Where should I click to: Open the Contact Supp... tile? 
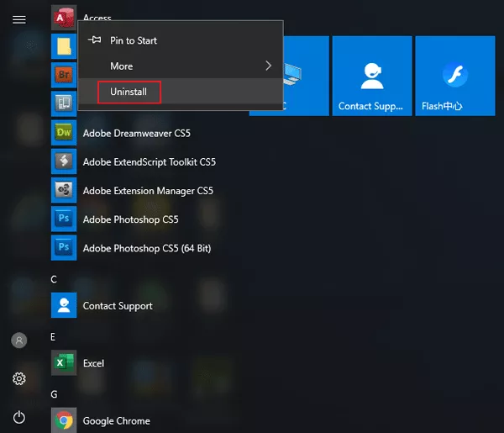tap(372, 76)
